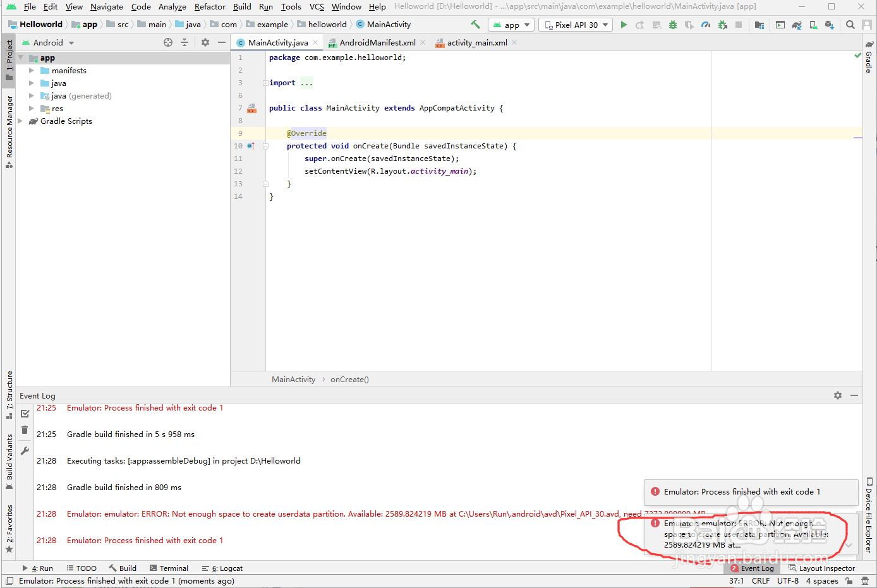Click the Run Anything toolbar icon
This screenshot has height=588, width=877.
coord(780,25)
